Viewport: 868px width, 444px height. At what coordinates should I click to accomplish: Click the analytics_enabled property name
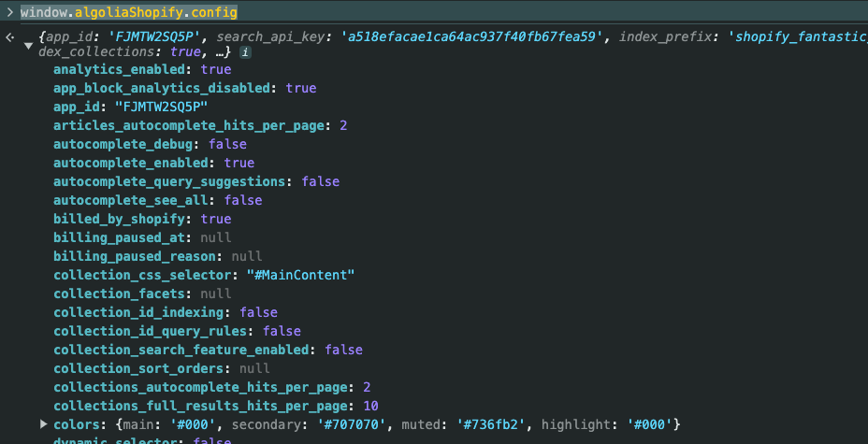pyautogui.click(x=119, y=70)
